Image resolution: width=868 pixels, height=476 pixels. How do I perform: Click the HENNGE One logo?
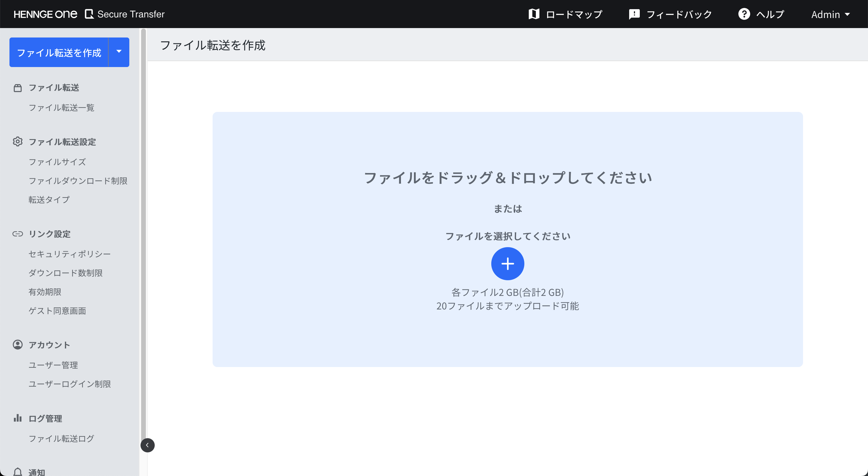click(45, 14)
